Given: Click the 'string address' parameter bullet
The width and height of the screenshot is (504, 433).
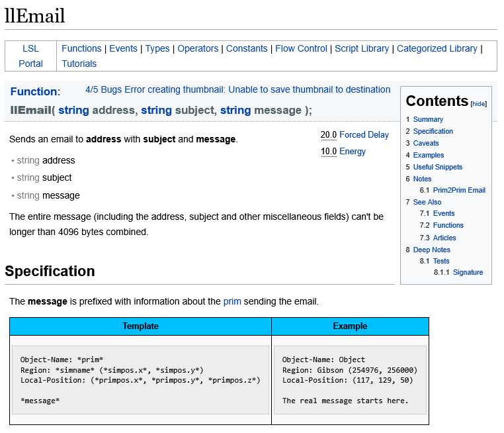Looking at the screenshot, I should [x=46, y=160].
